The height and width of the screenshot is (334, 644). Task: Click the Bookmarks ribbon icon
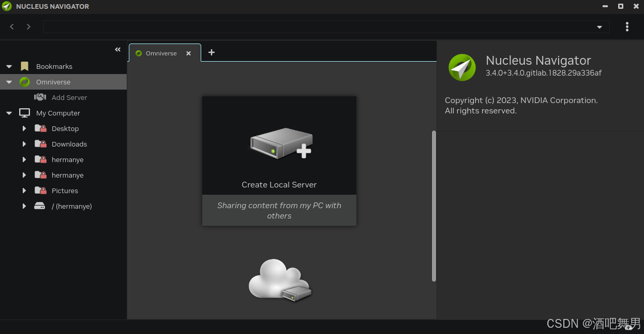24,66
